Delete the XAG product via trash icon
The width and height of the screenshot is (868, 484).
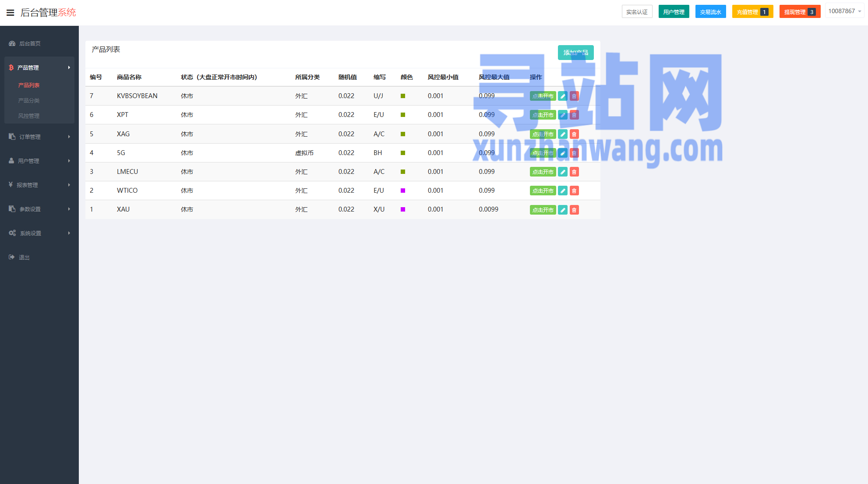574,134
